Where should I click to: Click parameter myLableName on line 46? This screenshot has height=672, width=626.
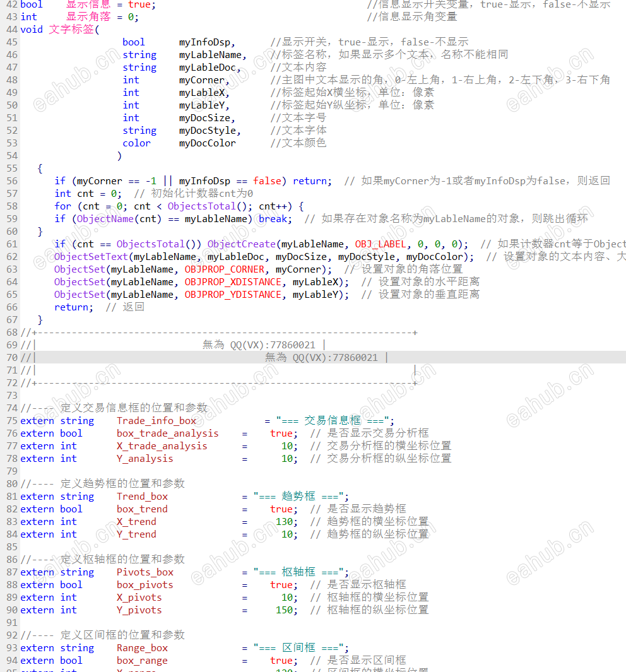(210, 55)
